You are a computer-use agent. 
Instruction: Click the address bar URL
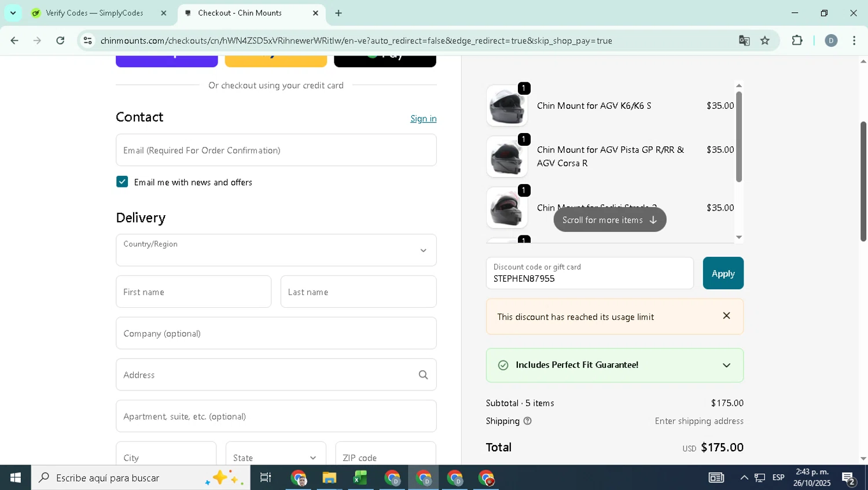click(356, 40)
